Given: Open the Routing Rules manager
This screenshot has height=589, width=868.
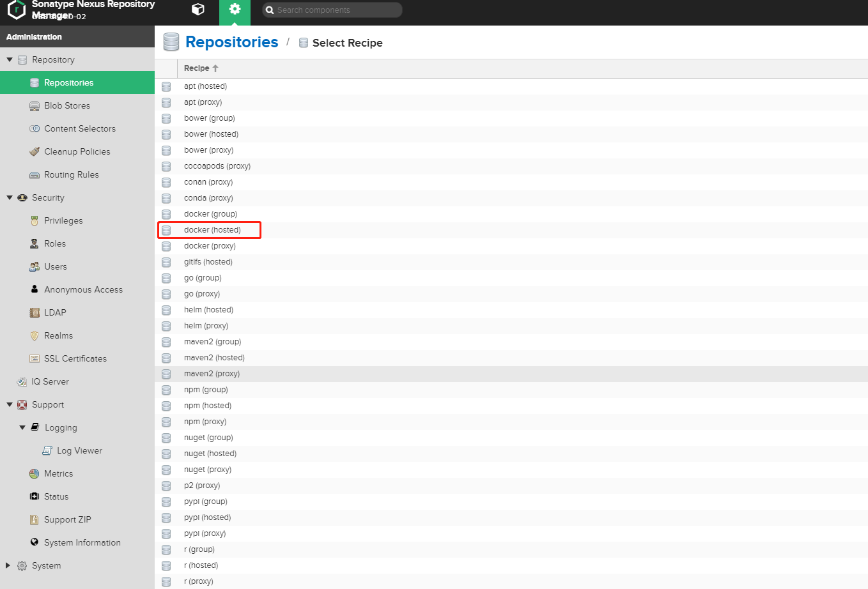Looking at the screenshot, I should [x=72, y=174].
